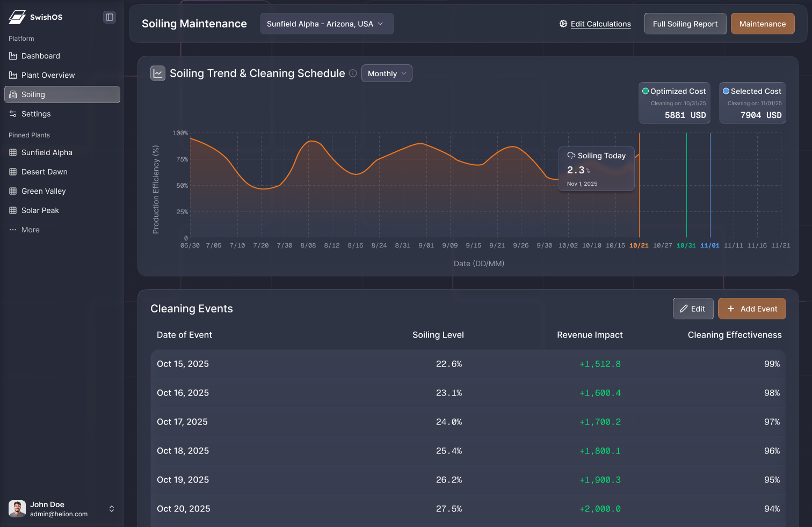Click the plus icon on Add Event

click(731, 309)
